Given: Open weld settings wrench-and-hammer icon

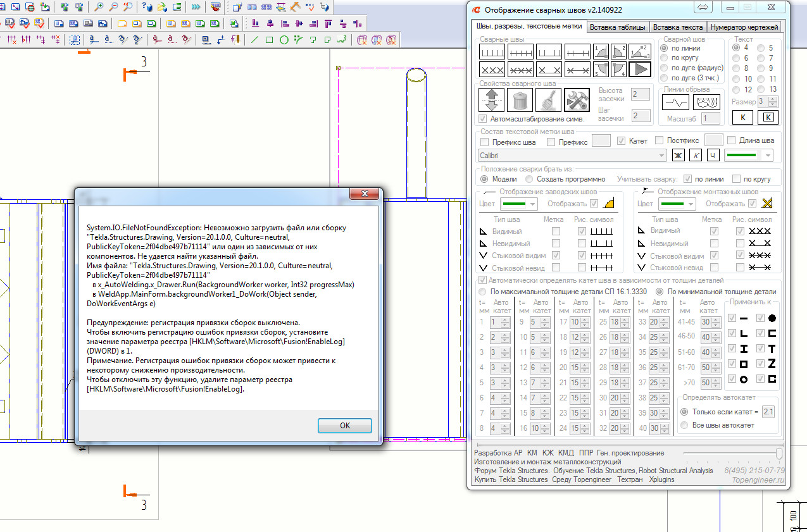Looking at the screenshot, I should point(577,101).
